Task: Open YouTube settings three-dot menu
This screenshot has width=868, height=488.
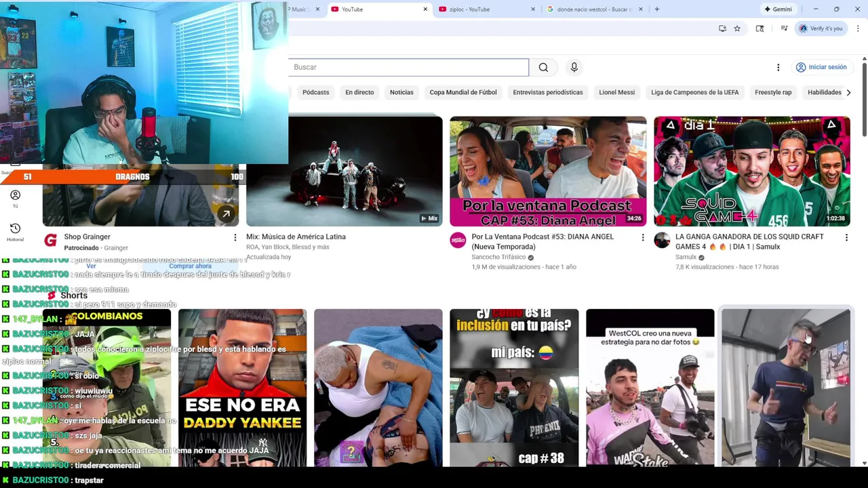Action: point(778,67)
